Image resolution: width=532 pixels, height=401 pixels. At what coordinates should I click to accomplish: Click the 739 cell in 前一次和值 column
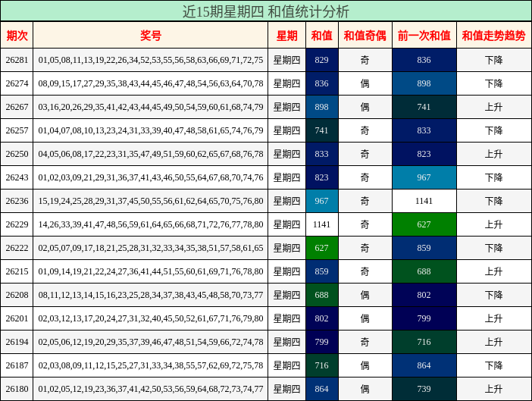pyautogui.click(x=424, y=389)
